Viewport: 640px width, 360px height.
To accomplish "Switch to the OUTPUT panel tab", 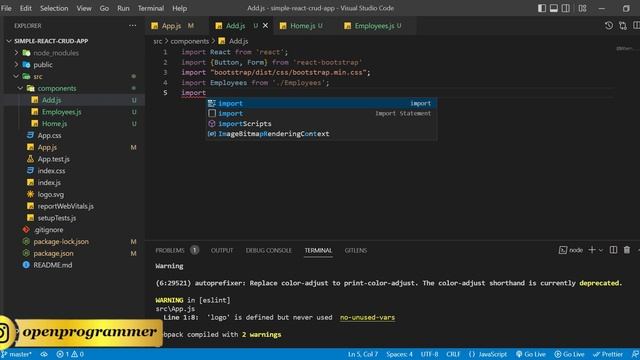I will [x=222, y=250].
